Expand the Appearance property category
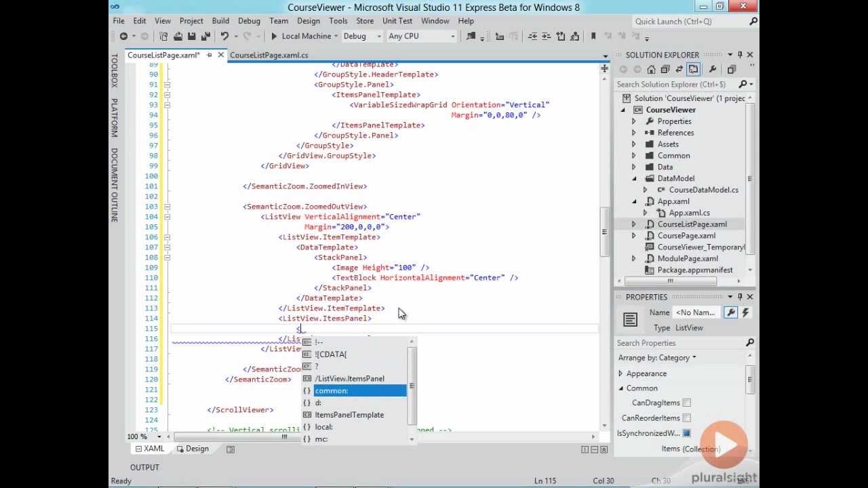868x488 pixels. point(620,373)
